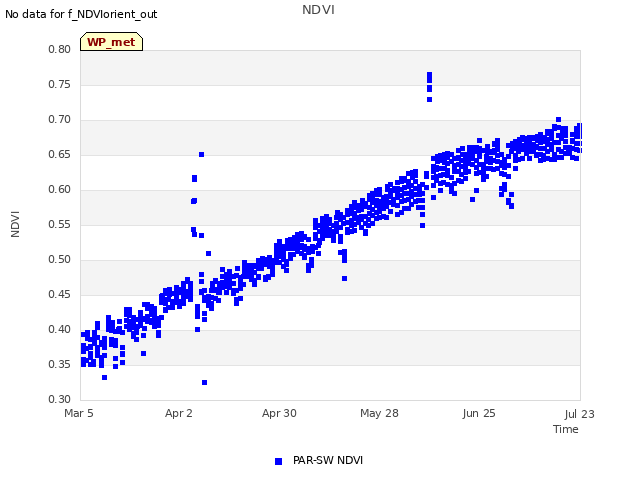
Task: Click the May 28 x-axis label
Action: pyautogui.click(x=379, y=413)
